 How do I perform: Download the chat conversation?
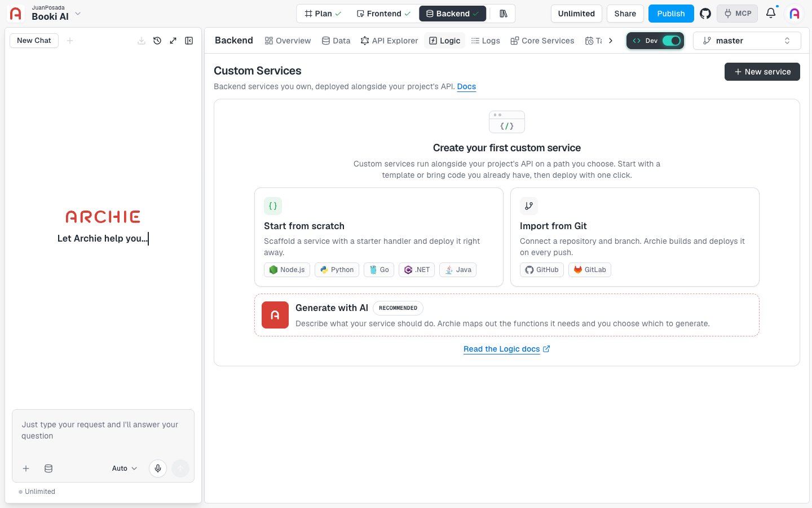(142, 41)
